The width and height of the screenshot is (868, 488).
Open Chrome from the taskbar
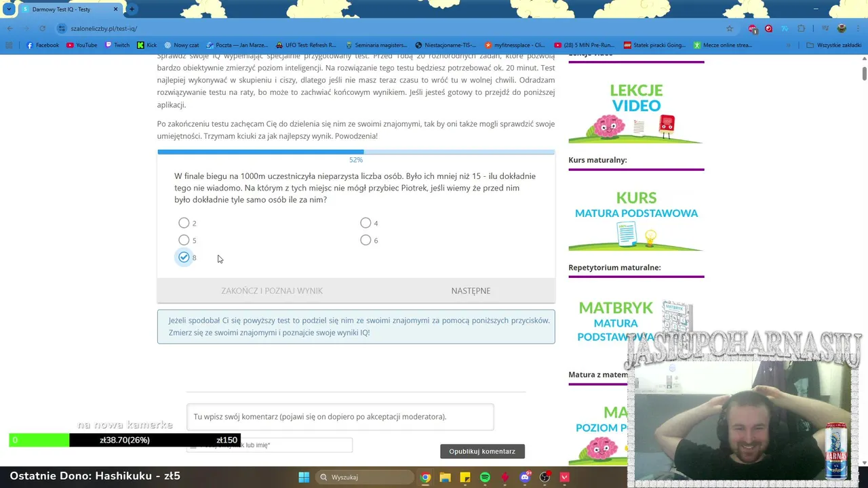425,477
